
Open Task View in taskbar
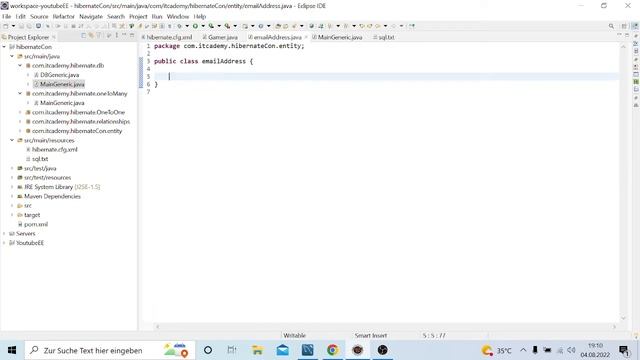pyautogui.click(x=232, y=350)
